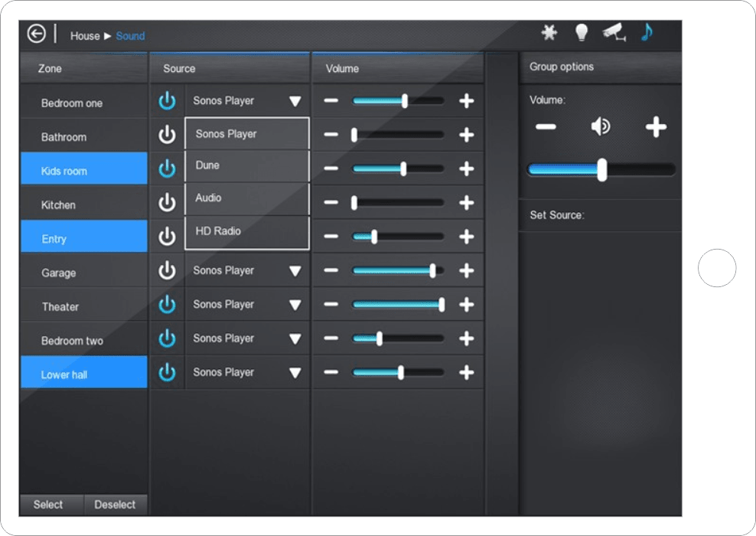Expand the Theater source dropdown arrow
Viewport: 756px width, 536px height.
click(295, 305)
